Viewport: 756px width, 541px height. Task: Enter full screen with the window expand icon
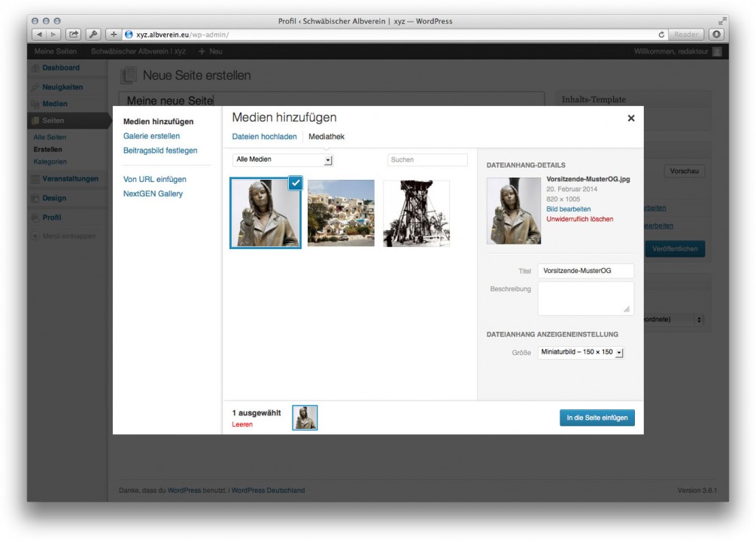coord(721,21)
